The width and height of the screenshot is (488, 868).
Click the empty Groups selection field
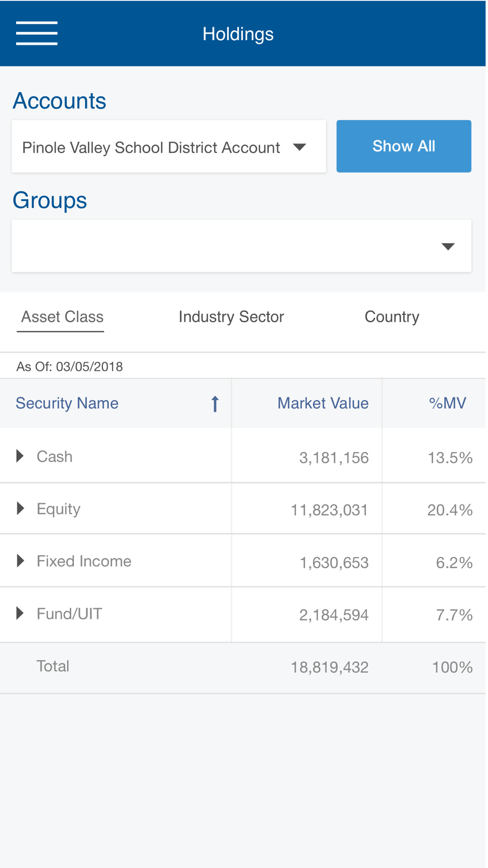click(x=242, y=246)
